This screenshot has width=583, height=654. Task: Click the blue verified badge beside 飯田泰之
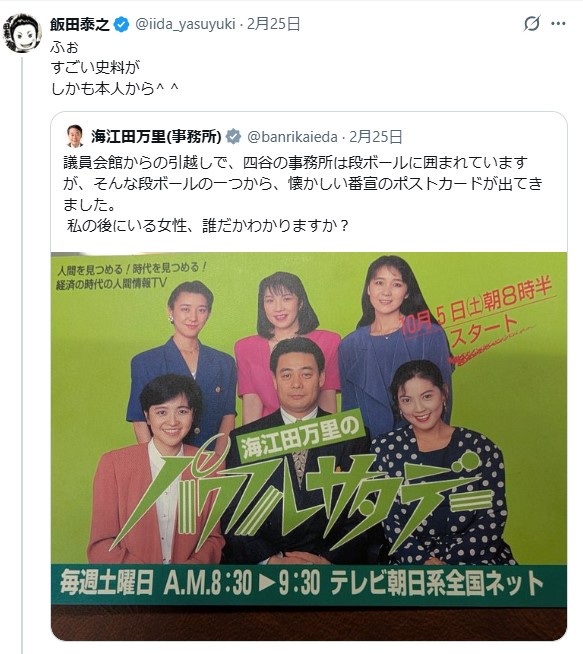(121, 25)
